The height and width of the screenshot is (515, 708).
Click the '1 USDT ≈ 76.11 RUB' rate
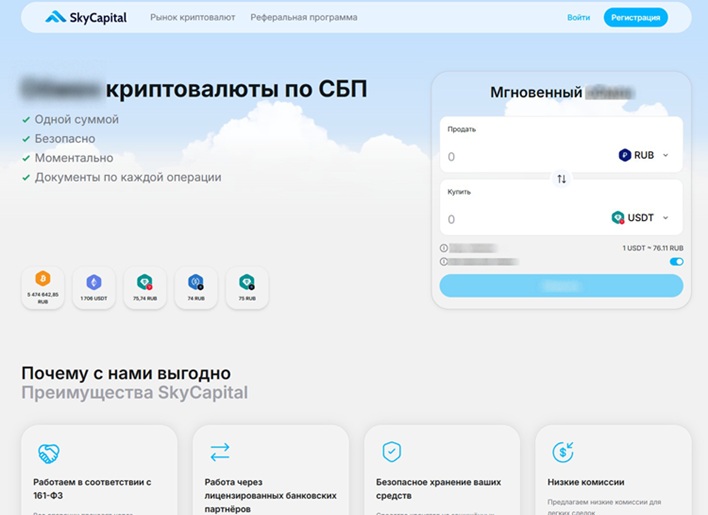coord(652,248)
